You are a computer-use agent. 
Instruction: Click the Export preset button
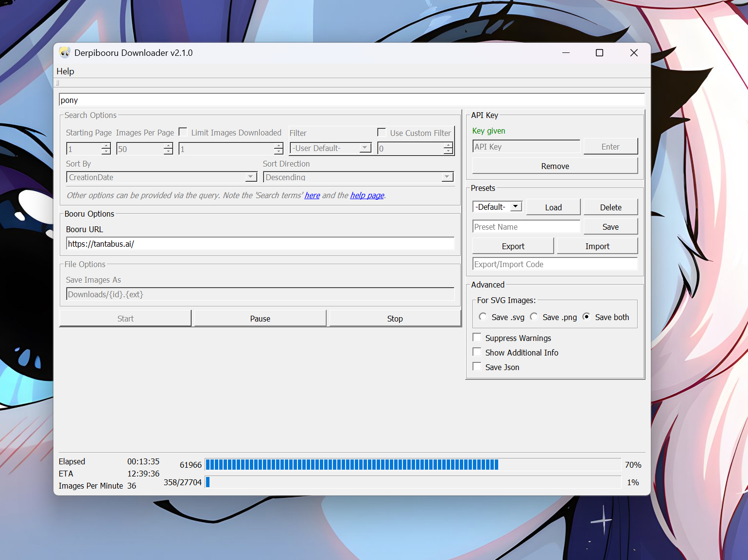point(513,246)
